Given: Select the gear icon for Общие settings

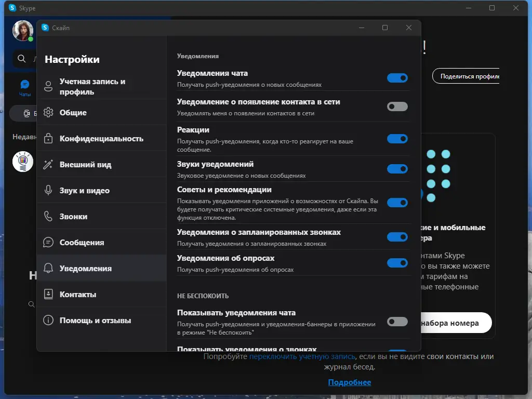Looking at the screenshot, I should (48, 112).
